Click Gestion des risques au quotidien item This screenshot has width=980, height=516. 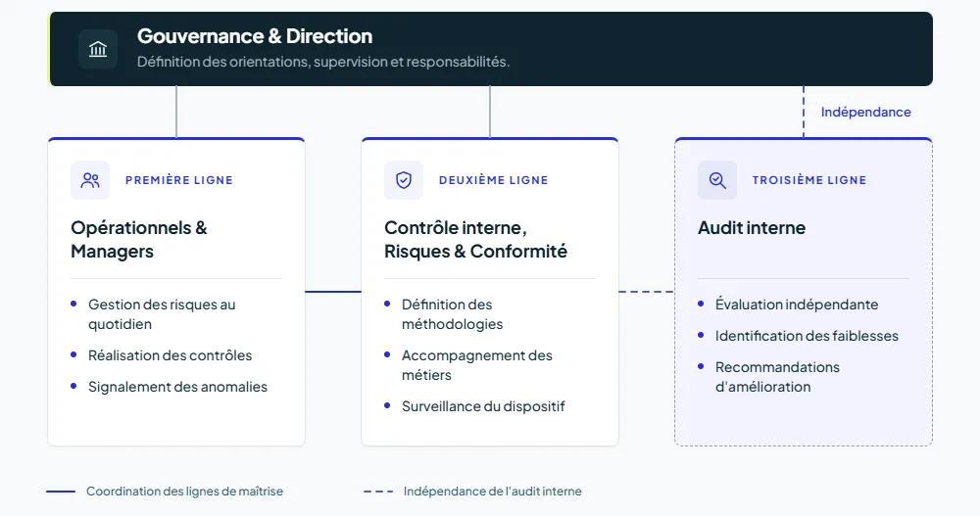click(x=162, y=314)
